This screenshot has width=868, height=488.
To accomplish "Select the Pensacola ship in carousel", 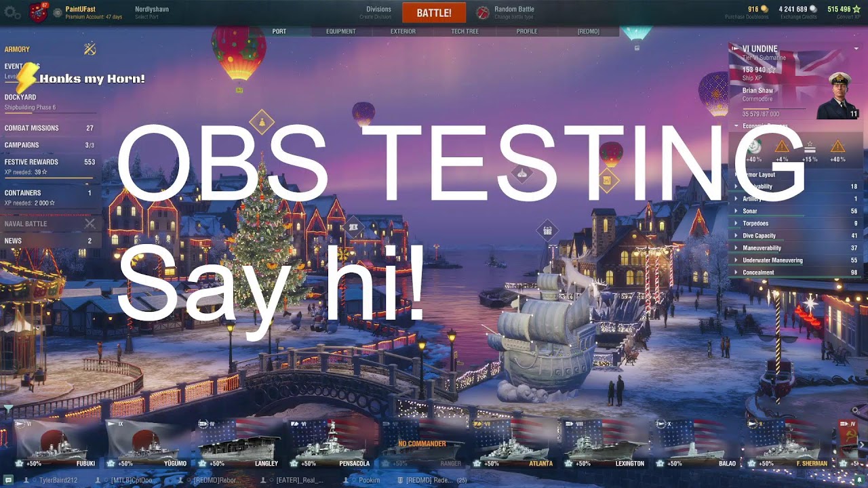I will click(x=331, y=445).
